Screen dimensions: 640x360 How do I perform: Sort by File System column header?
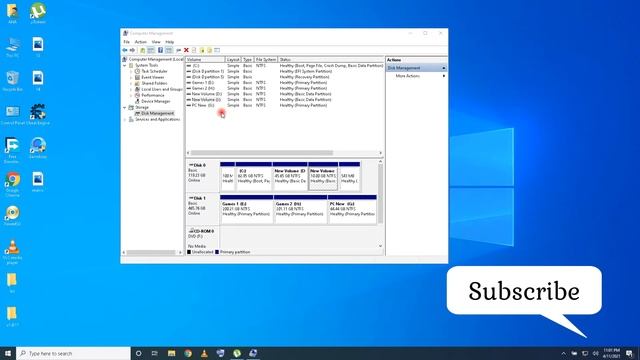[266, 60]
